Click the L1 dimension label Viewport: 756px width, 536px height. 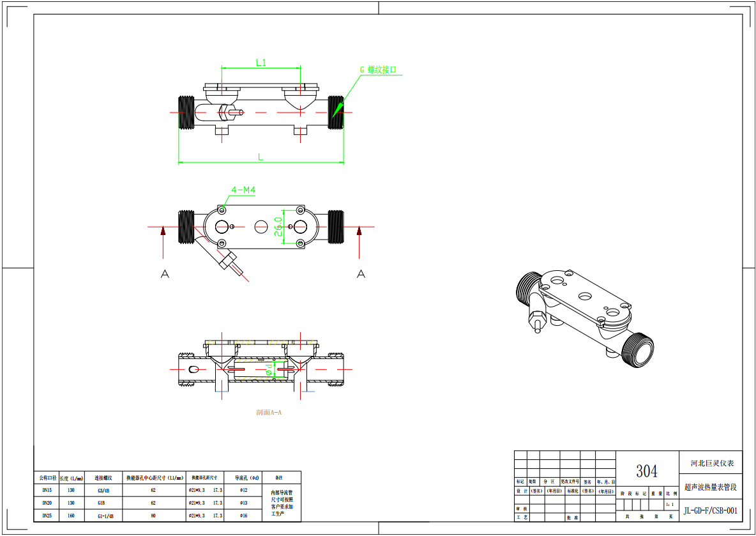tap(261, 63)
